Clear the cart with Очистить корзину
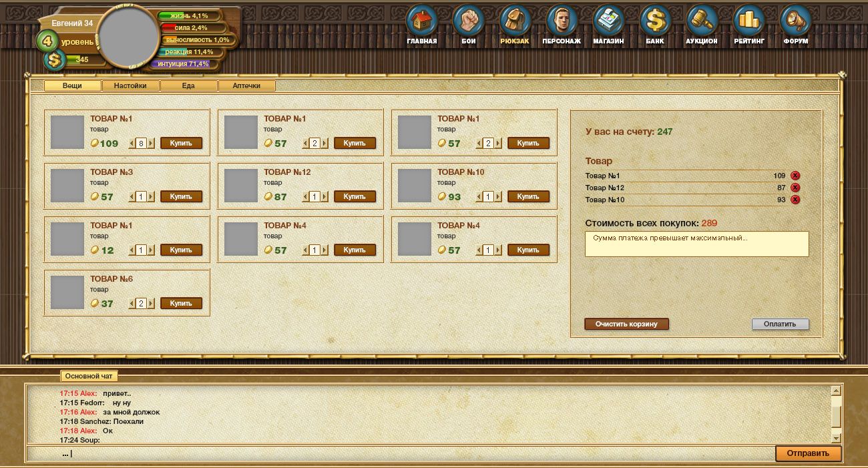 pos(626,324)
